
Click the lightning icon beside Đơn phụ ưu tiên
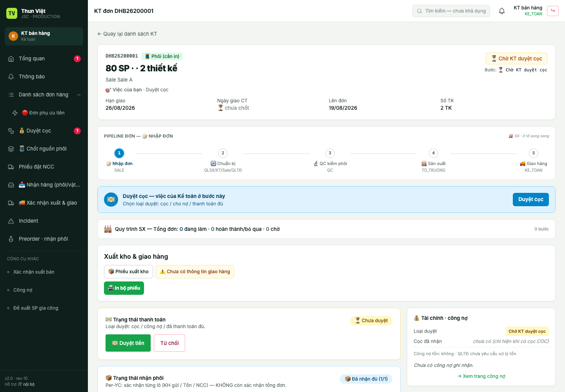tap(15, 113)
